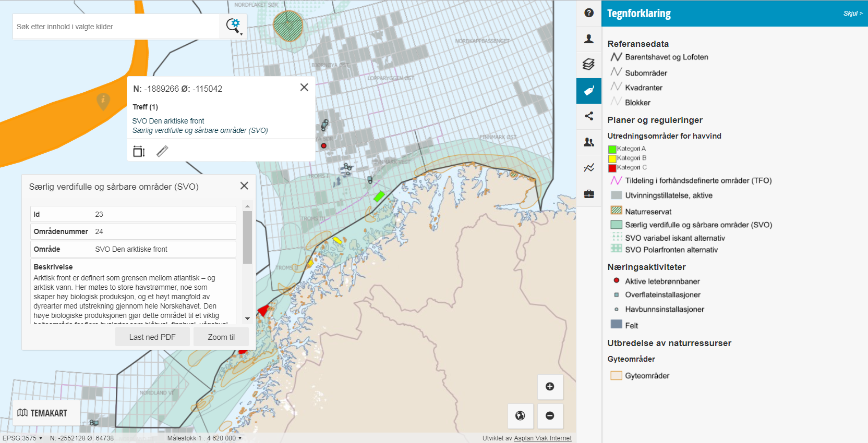Open the help question mark icon

click(x=589, y=13)
